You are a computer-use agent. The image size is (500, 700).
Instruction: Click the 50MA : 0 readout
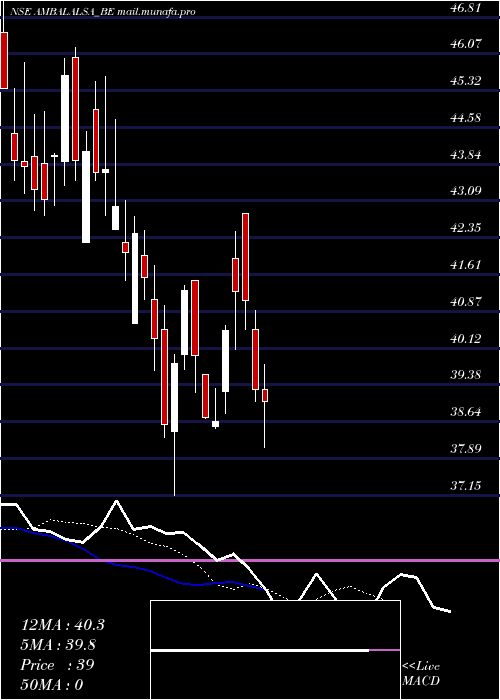click(x=52, y=685)
